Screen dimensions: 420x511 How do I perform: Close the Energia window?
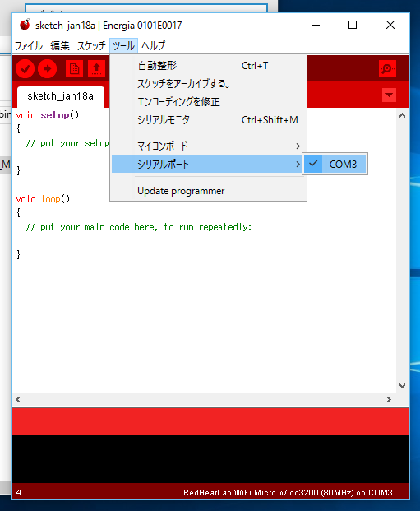[390, 25]
